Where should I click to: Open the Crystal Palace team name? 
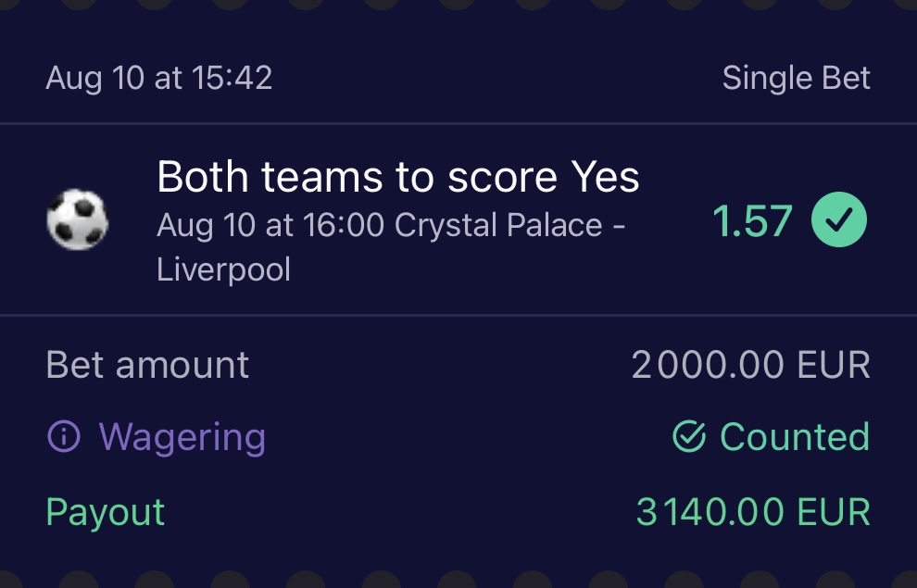pyautogui.click(x=497, y=225)
